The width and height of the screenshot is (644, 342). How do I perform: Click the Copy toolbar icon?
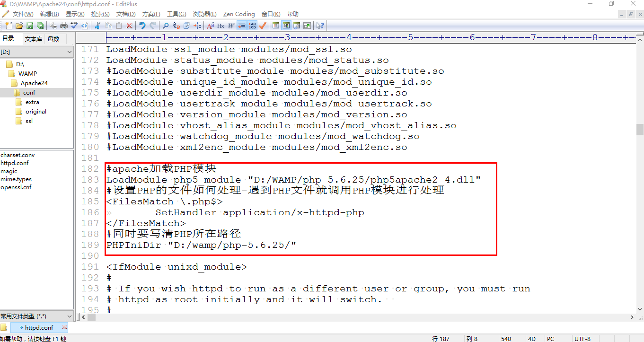pos(108,26)
